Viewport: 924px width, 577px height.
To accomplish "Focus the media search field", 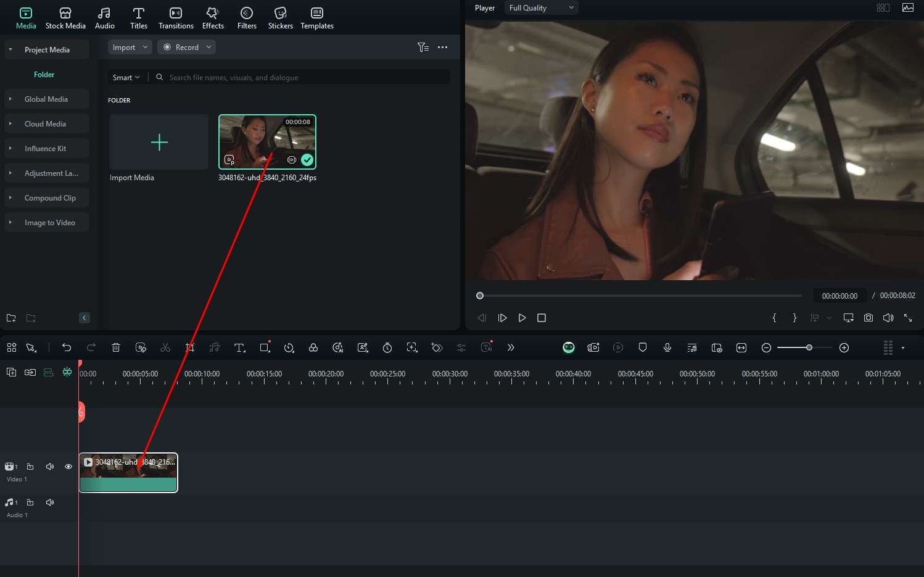I will pyautogui.click(x=302, y=77).
